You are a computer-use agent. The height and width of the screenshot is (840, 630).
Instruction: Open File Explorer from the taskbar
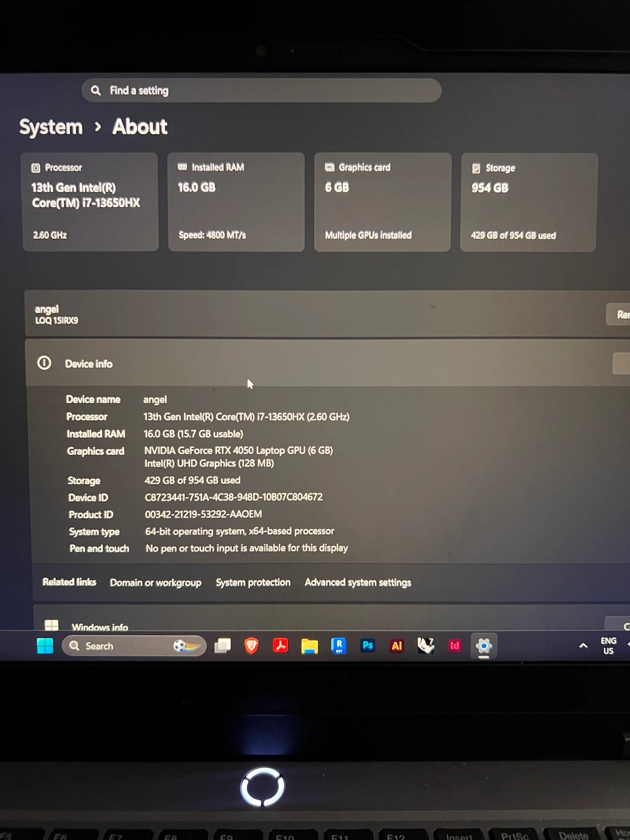(x=309, y=646)
